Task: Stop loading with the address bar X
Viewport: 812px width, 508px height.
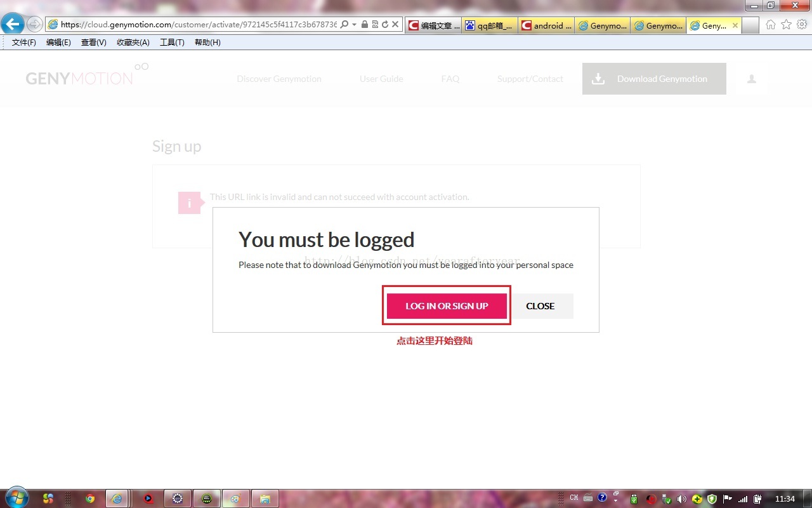Action: [x=395, y=25]
